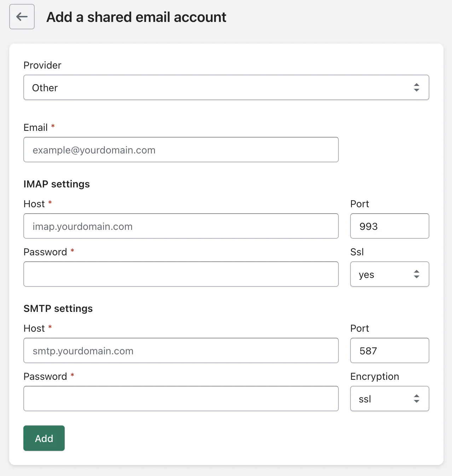Click the green Add button
This screenshot has height=476, width=452.
click(x=44, y=438)
